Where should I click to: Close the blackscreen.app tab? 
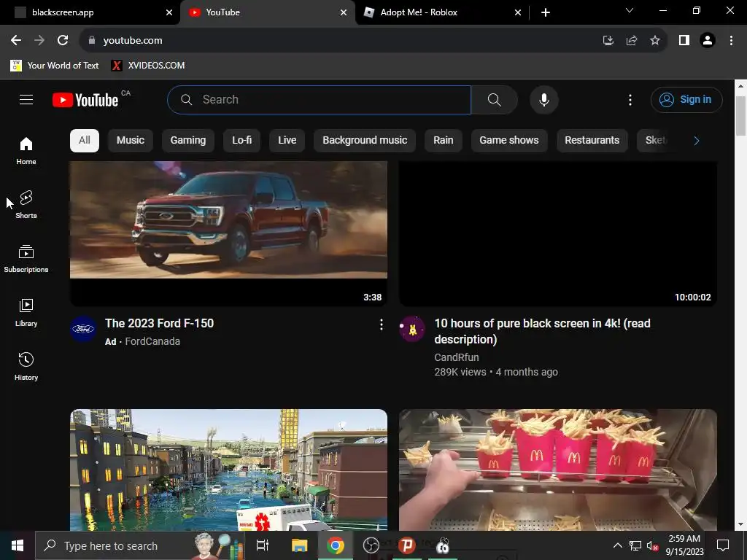coord(169,12)
